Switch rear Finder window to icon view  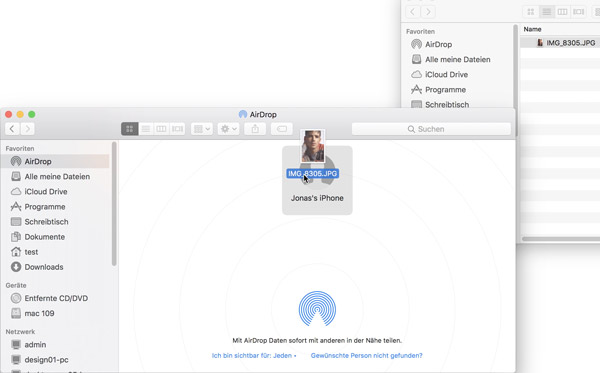pos(531,12)
